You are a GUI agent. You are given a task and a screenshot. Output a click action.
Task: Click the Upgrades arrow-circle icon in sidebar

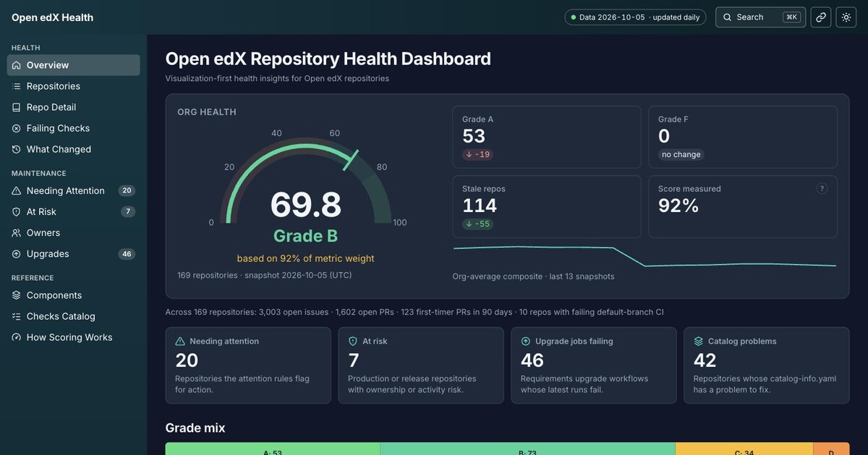tap(17, 254)
